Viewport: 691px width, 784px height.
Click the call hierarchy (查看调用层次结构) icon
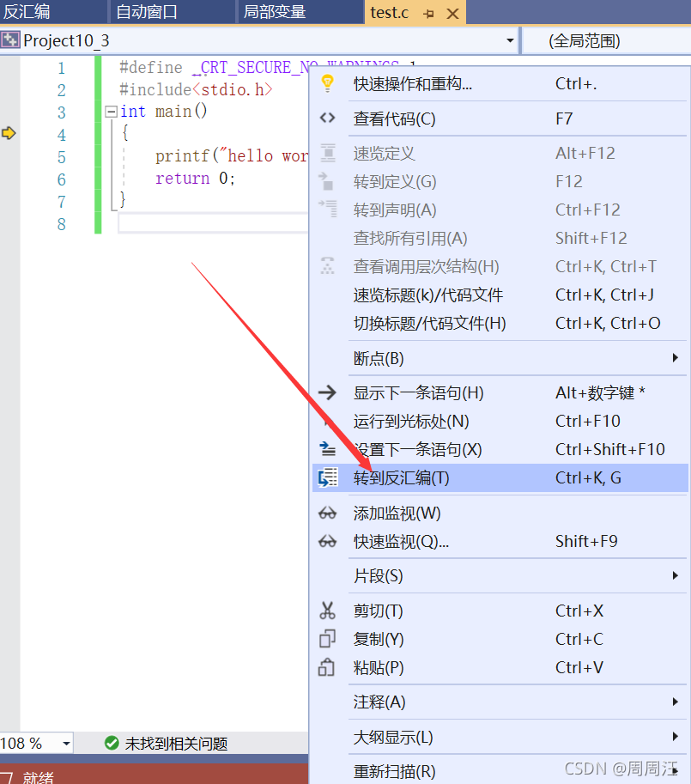[327, 266]
